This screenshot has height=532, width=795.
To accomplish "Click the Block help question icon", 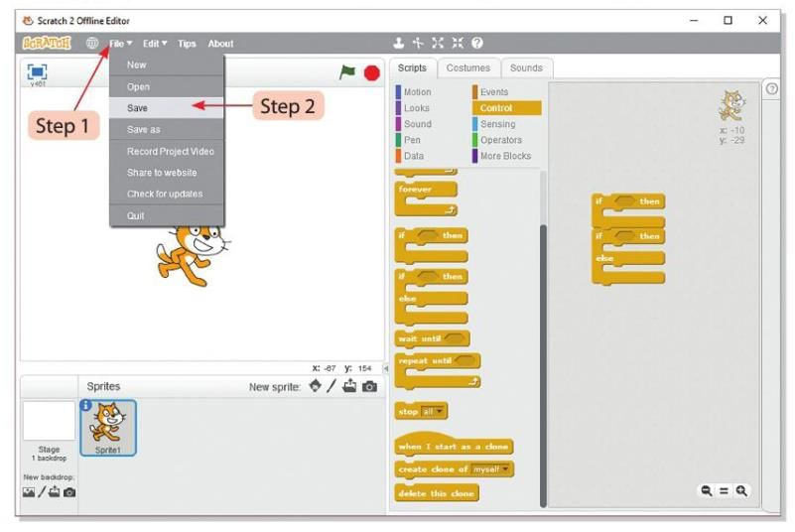I will click(477, 43).
